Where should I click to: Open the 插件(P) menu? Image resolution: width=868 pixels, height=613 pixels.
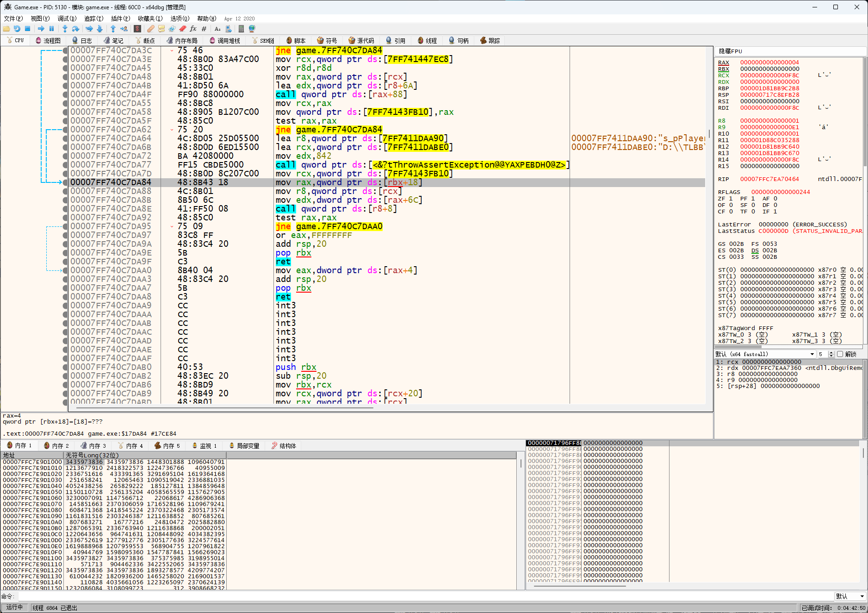(120, 19)
